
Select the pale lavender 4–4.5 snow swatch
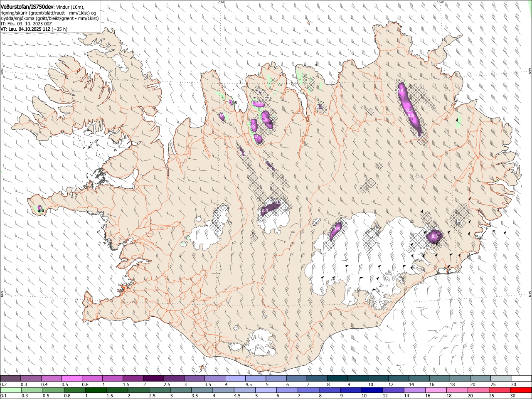(x=235, y=378)
